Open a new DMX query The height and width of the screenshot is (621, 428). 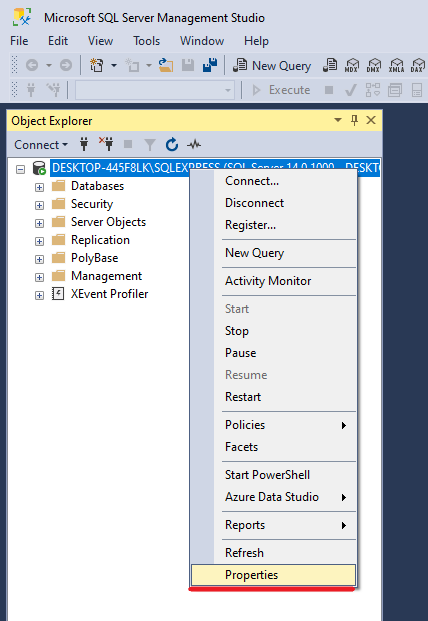point(374,65)
